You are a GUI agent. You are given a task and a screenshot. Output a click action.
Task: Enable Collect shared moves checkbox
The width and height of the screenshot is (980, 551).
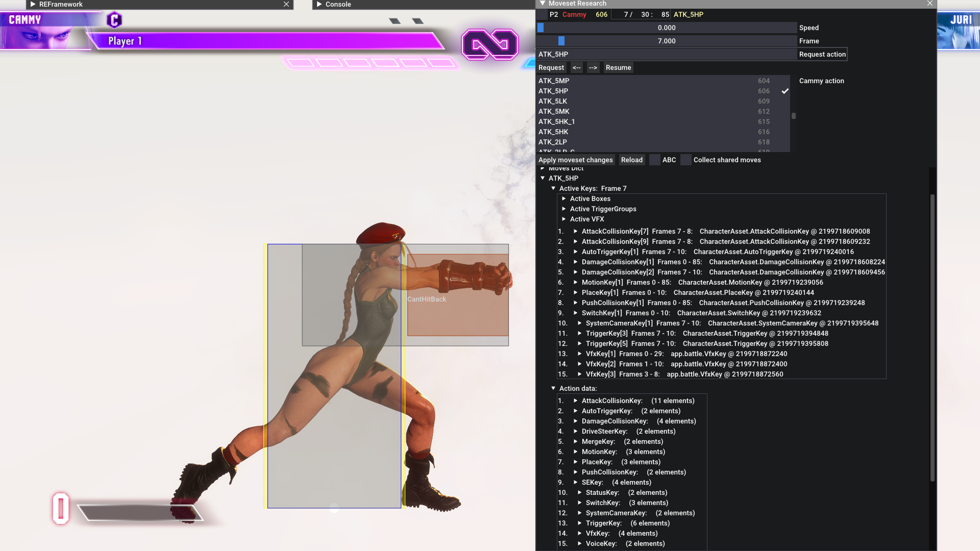686,160
